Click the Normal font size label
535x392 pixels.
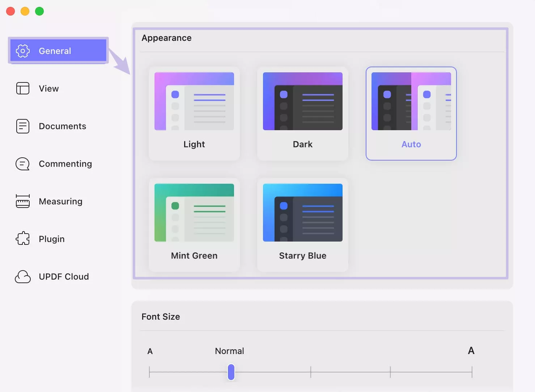(x=229, y=351)
